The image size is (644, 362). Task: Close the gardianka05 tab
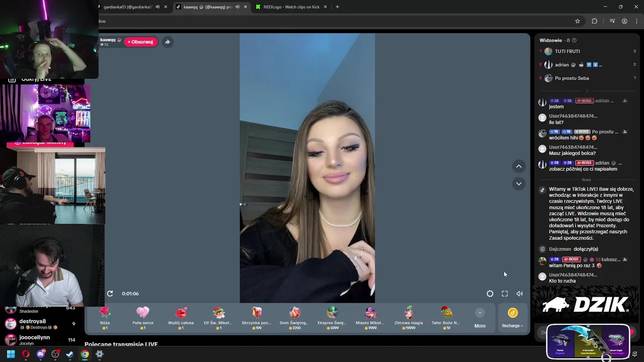(166, 7)
